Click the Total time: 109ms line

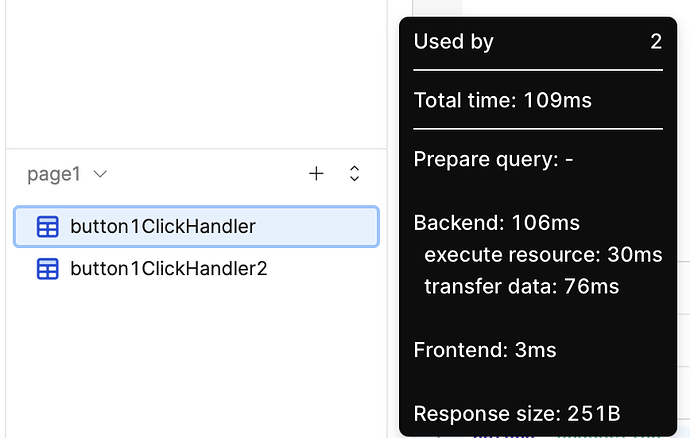pos(503,100)
